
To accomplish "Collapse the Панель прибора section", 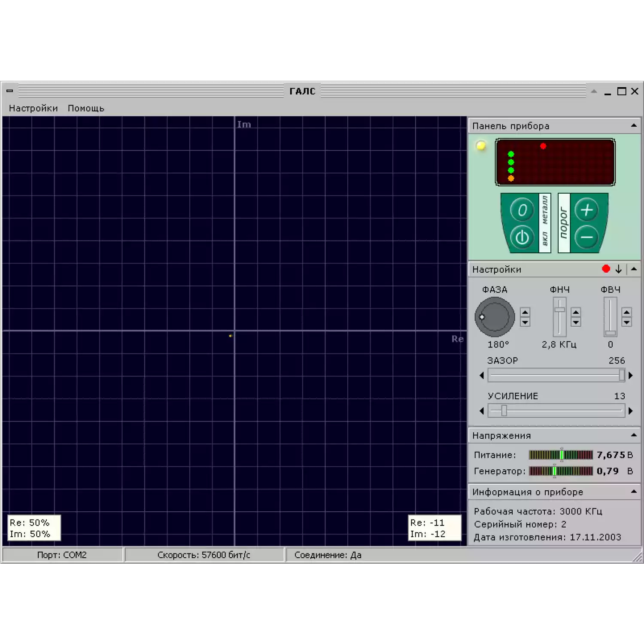I will (x=634, y=126).
